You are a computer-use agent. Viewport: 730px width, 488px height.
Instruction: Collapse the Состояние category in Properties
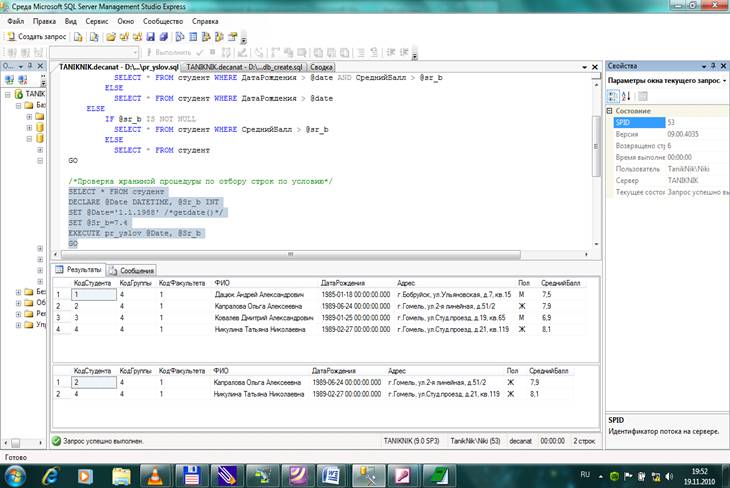(610, 110)
